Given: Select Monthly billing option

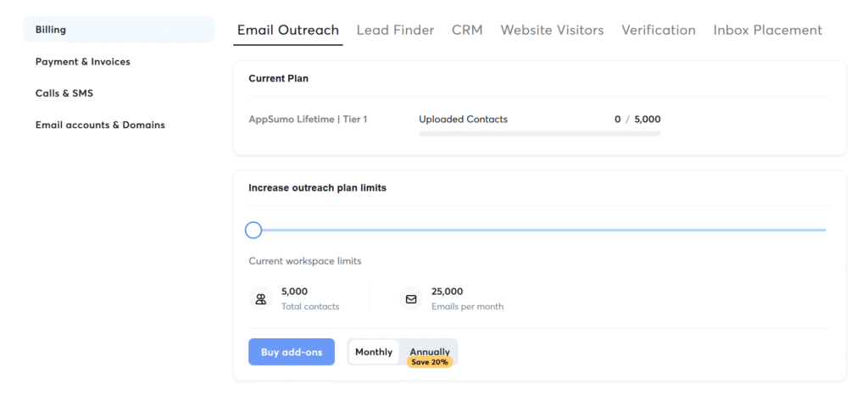Looking at the screenshot, I should point(374,352).
